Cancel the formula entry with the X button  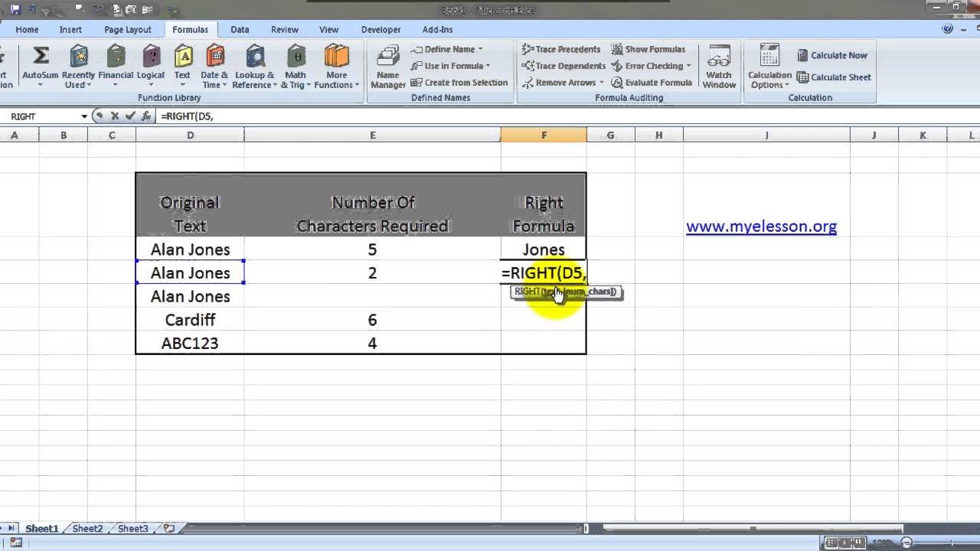[x=115, y=116]
